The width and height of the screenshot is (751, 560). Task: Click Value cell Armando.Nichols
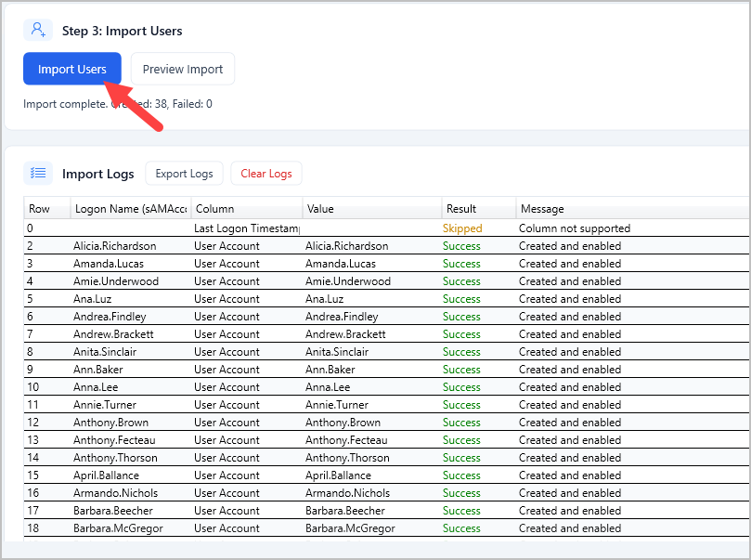point(348,493)
